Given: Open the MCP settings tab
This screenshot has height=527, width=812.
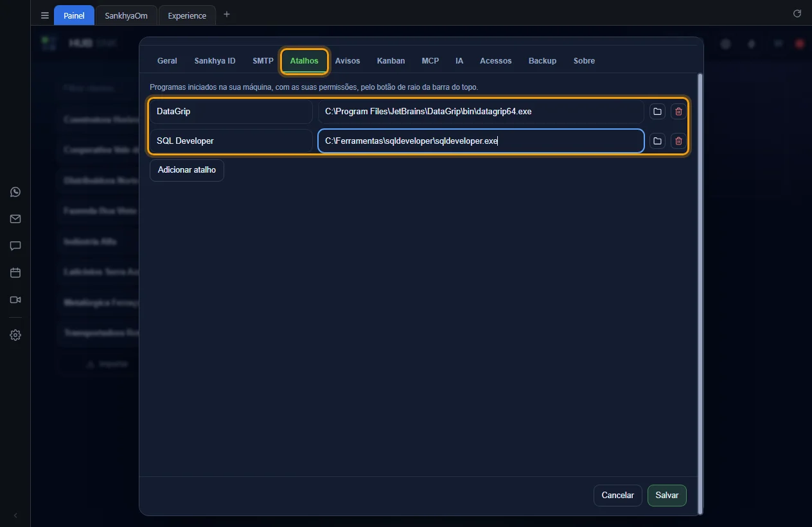Looking at the screenshot, I should (x=430, y=61).
